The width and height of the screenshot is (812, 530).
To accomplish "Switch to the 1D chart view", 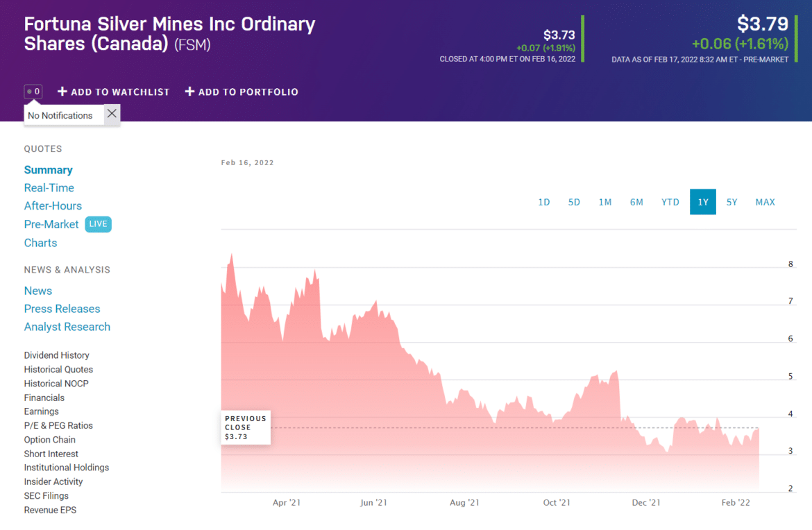I will (543, 202).
